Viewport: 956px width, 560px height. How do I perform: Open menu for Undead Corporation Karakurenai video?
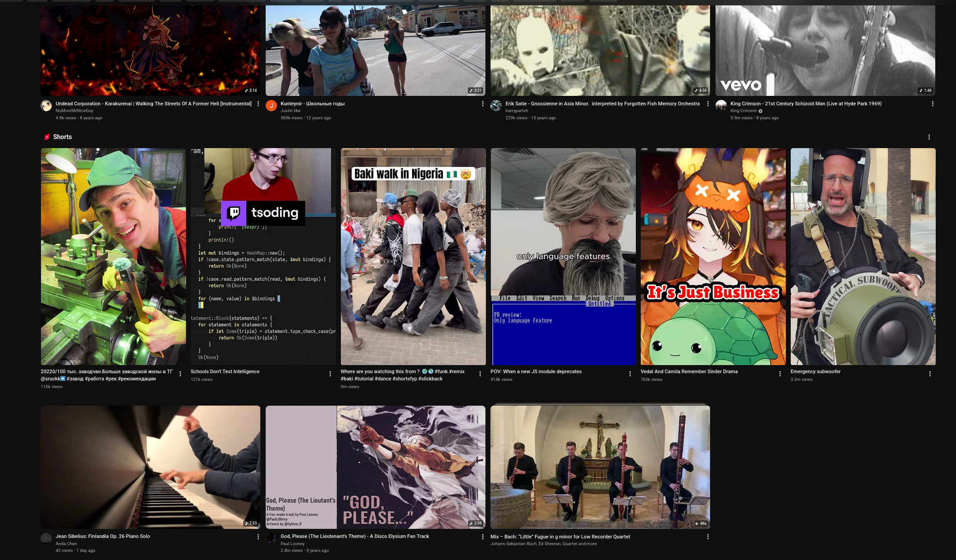tap(258, 104)
